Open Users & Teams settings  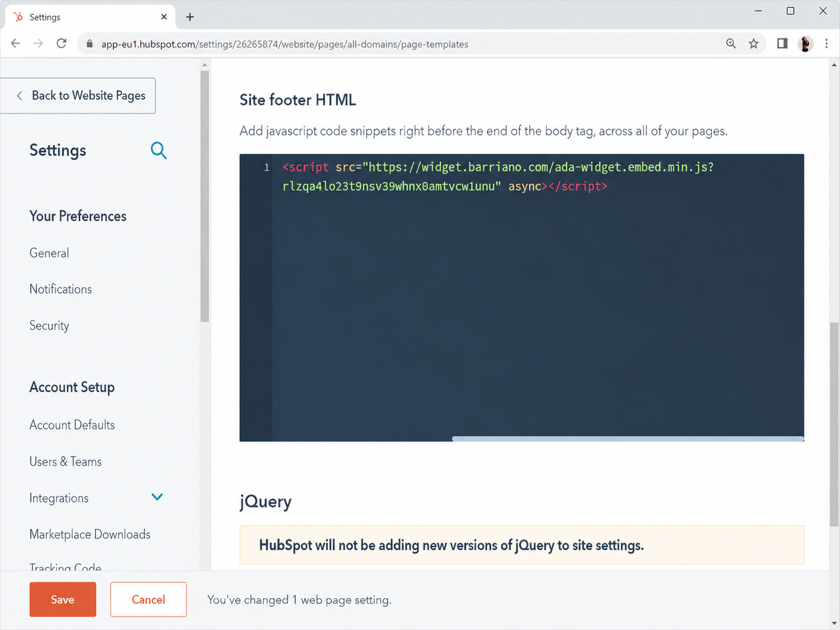66,461
